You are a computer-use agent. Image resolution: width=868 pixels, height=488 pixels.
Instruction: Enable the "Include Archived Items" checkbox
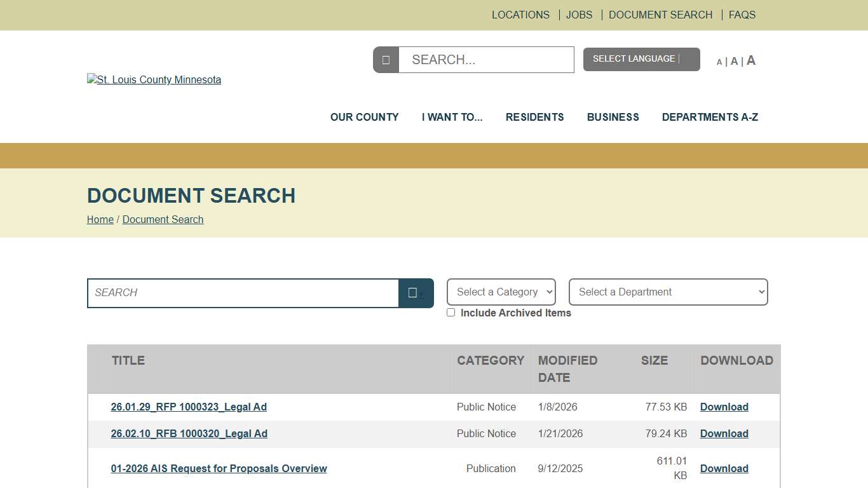(x=451, y=312)
